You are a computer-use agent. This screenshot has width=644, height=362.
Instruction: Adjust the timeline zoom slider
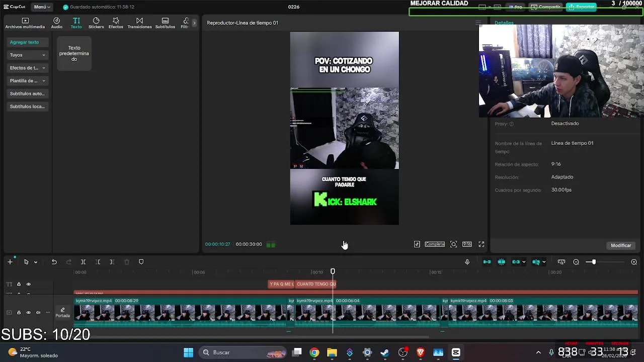[x=594, y=262]
